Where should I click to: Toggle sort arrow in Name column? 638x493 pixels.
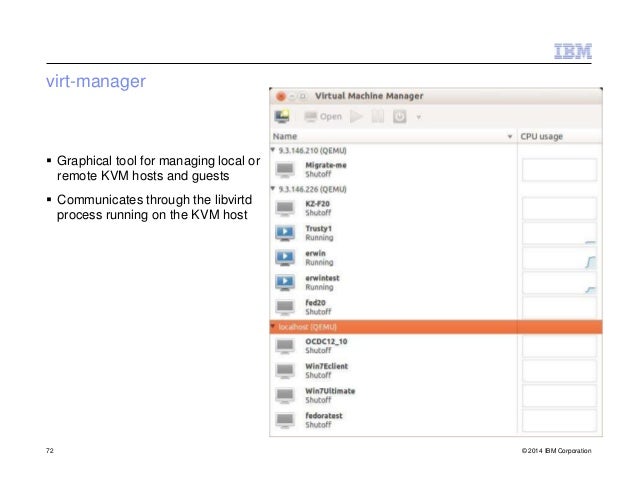510,137
